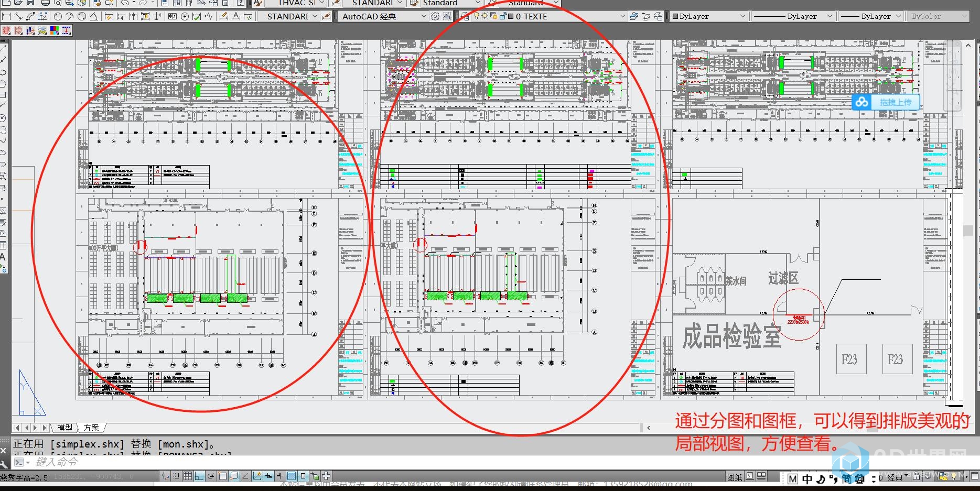Click 图纸 paper space button in status bar

(x=735, y=477)
